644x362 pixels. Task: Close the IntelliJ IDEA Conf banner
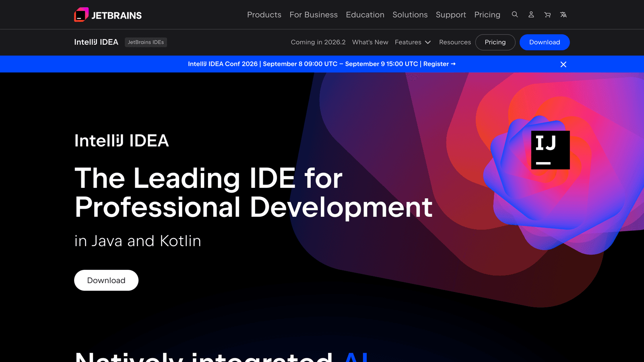pos(563,64)
